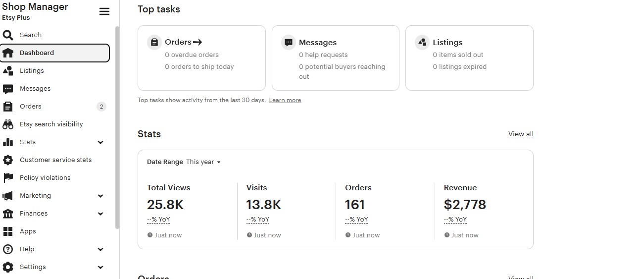Viewport: 644px width, 279px height.
Task: Expand the Stats submenu chevron
Action: [100, 142]
